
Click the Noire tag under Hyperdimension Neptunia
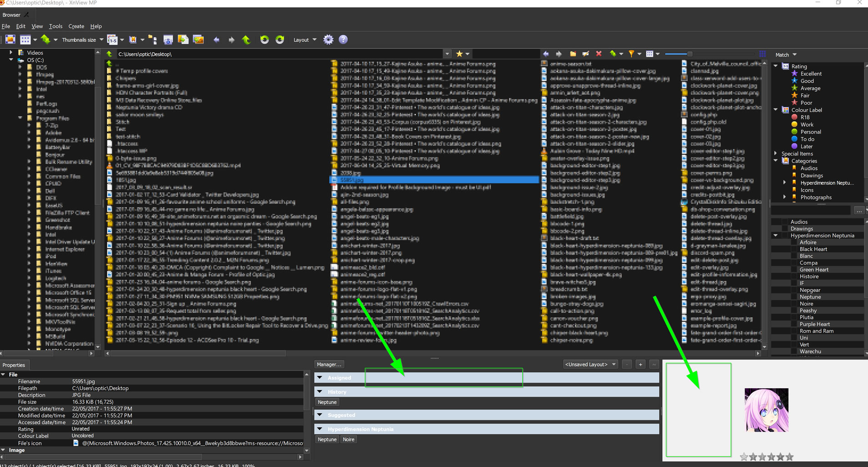click(x=348, y=439)
